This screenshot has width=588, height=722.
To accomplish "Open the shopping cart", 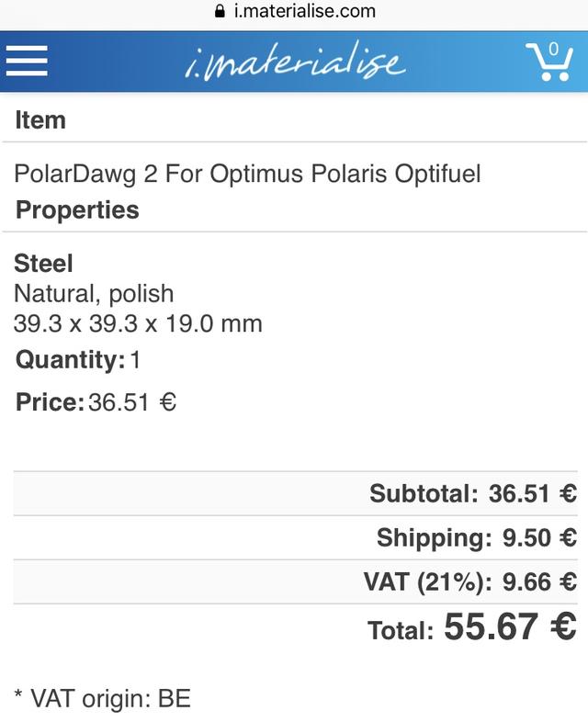I will tap(548, 61).
